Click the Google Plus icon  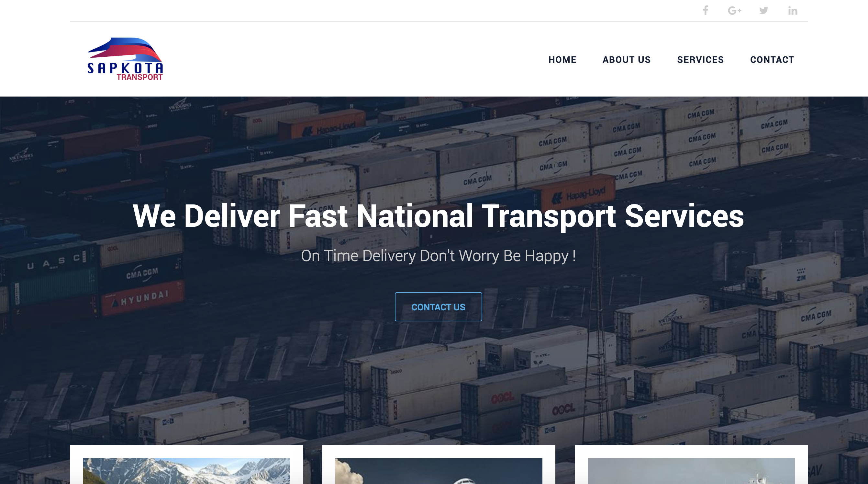734,11
